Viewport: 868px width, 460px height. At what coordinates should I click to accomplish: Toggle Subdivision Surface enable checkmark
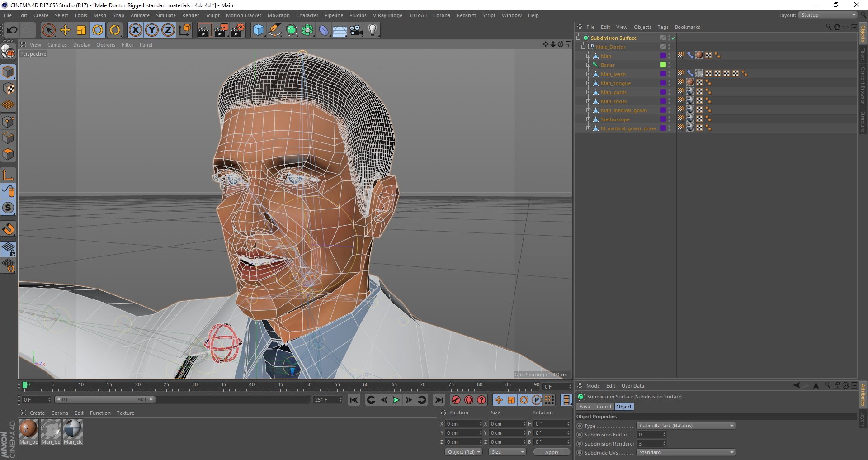coord(673,38)
